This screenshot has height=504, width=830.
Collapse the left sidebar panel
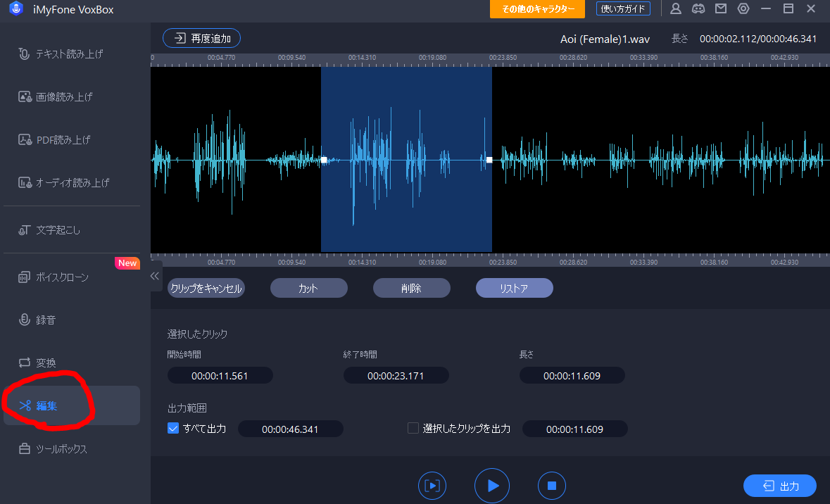155,276
